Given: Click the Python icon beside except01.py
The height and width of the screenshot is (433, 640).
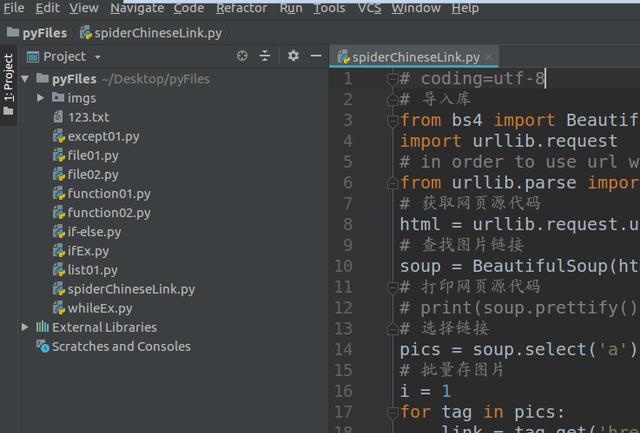Looking at the screenshot, I should tap(59, 136).
